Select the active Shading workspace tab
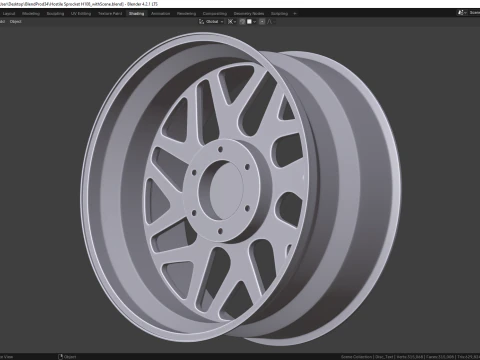The image size is (480, 360). point(137,14)
